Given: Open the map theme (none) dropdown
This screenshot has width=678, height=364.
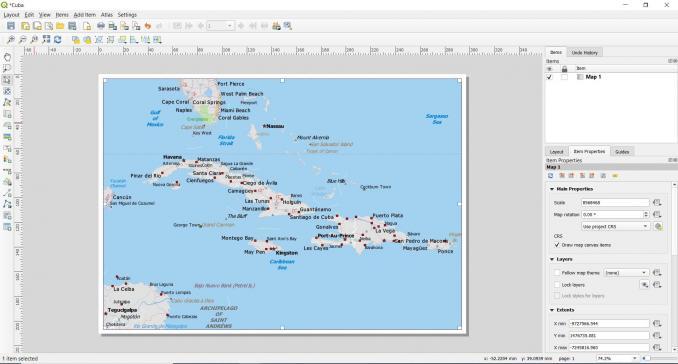Looking at the screenshot, I should click(626, 273).
